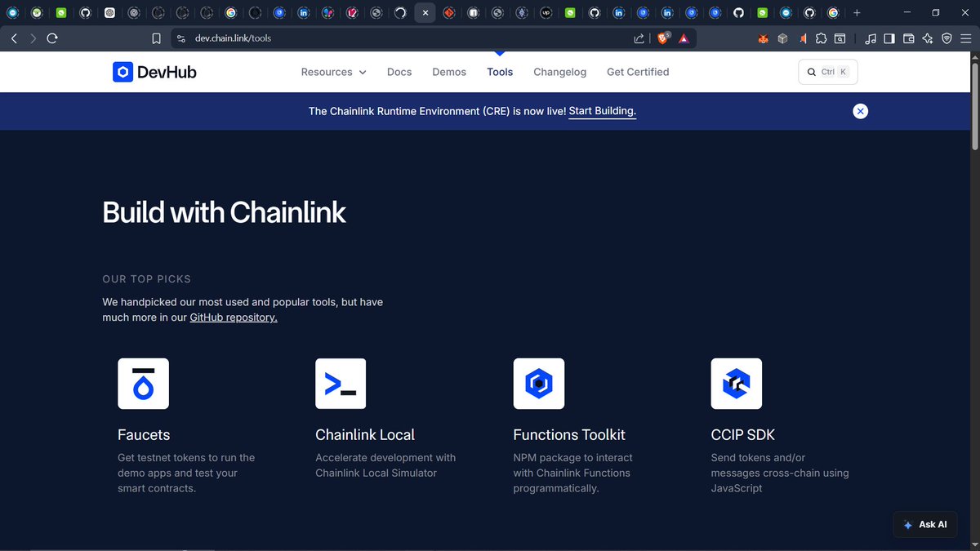
Task: Click the Build with Chainlink heading
Action: [224, 213]
